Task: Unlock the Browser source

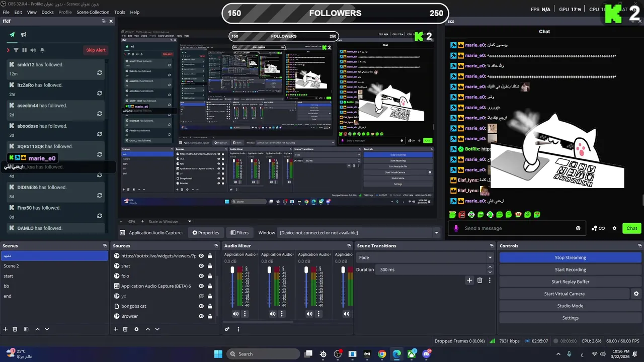Action: (210, 316)
